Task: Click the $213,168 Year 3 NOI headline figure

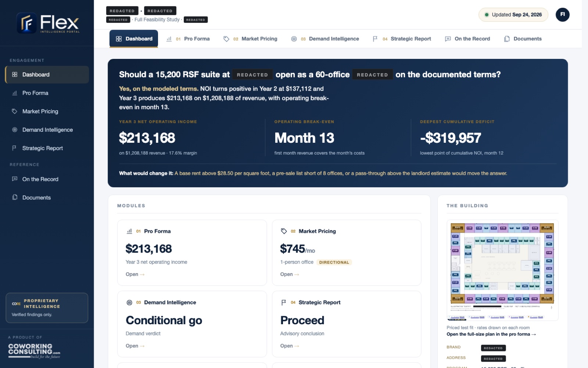Action: [x=147, y=138]
